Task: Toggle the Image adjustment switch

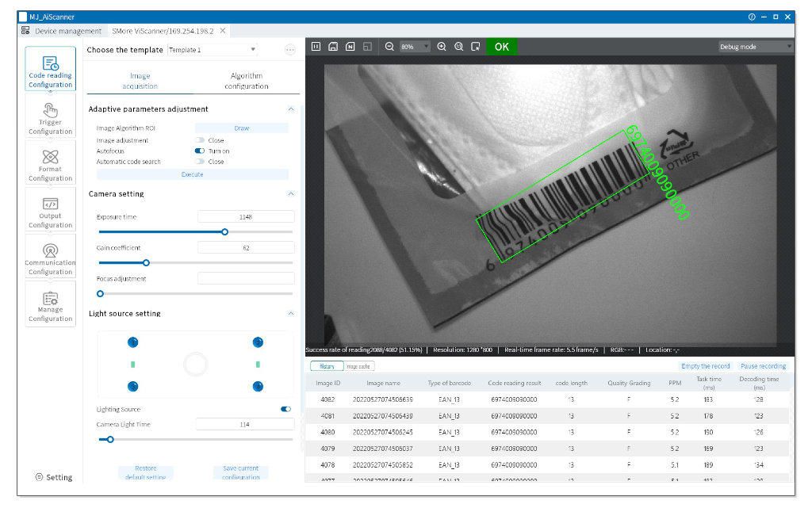Action: [199, 140]
